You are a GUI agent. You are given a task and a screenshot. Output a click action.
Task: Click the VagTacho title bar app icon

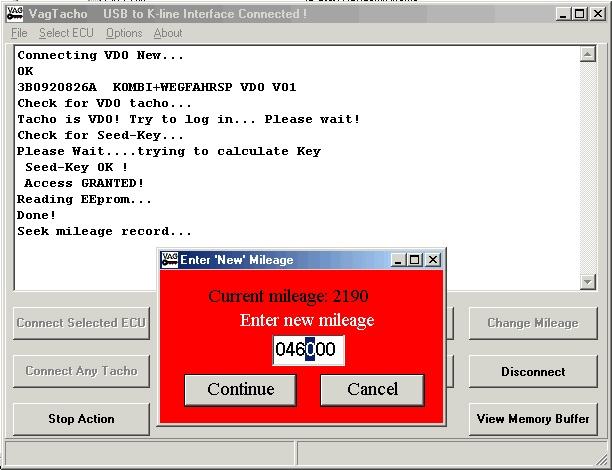(x=15, y=14)
